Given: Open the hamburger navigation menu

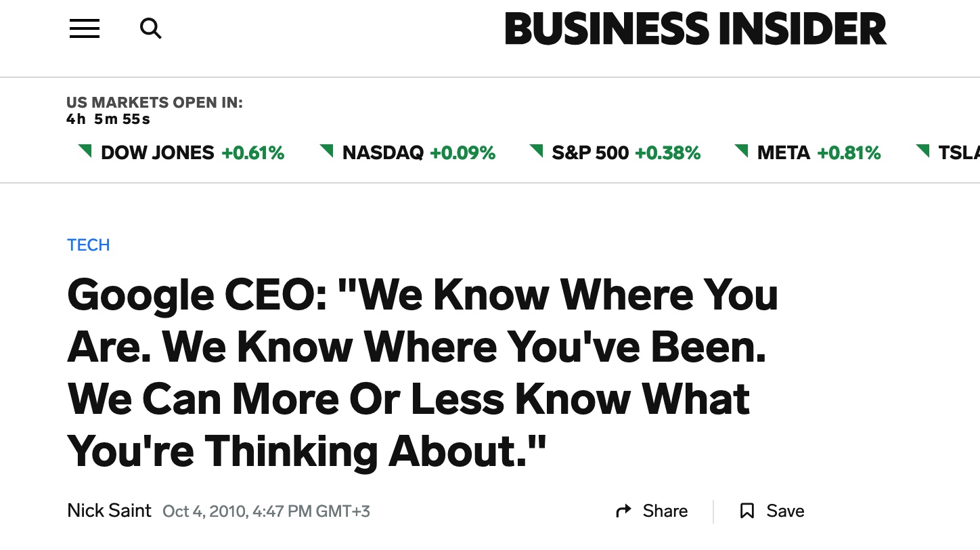Looking at the screenshot, I should pos(85,28).
